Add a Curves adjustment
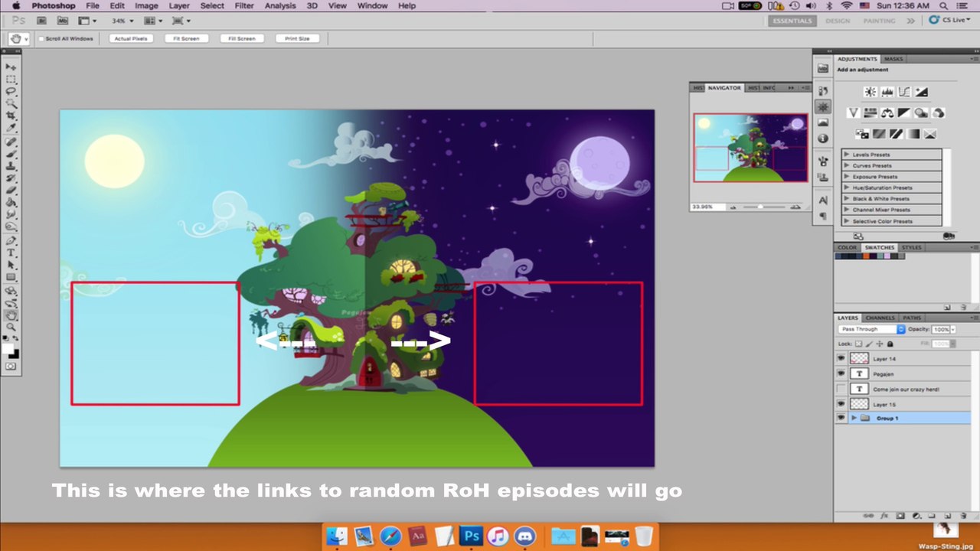 [x=904, y=92]
